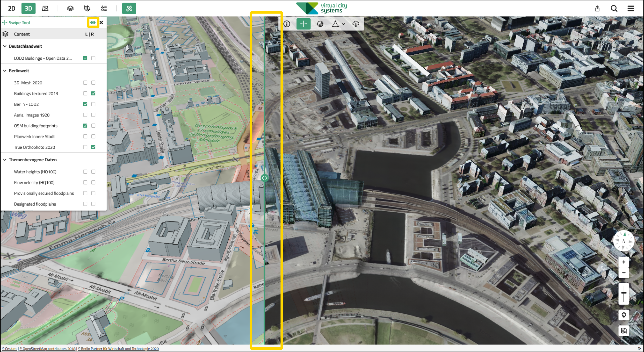Toggle the swipe tool button in map toolbar
The width and height of the screenshot is (644, 352).
pyautogui.click(x=303, y=24)
